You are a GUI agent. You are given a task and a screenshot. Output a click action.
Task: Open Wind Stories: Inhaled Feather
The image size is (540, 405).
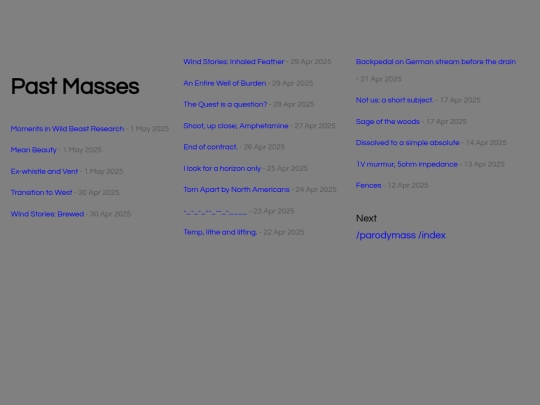coord(233,62)
